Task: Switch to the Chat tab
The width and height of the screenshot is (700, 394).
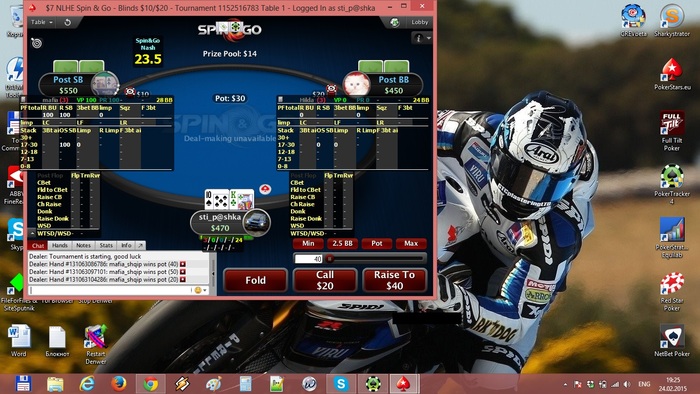Action: point(38,245)
